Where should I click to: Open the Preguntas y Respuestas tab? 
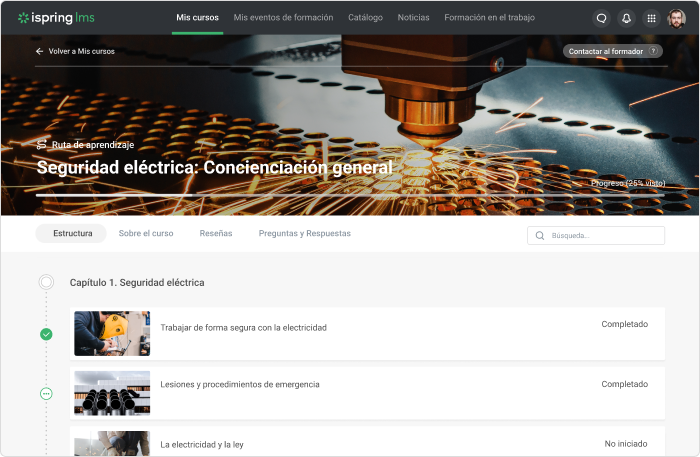tap(304, 233)
